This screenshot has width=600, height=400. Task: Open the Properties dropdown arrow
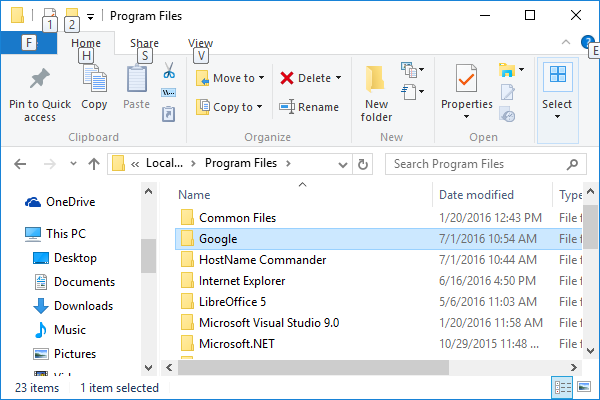click(x=466, y=116)
